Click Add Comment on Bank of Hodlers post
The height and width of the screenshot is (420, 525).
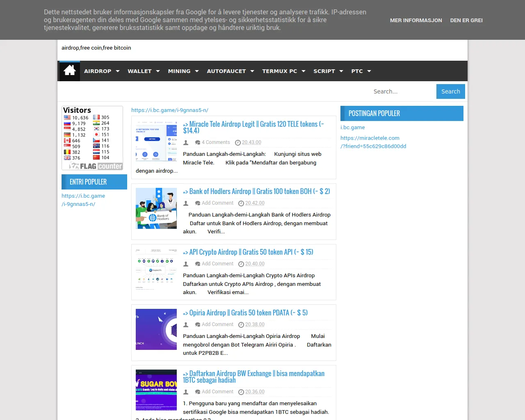[217, 203]
